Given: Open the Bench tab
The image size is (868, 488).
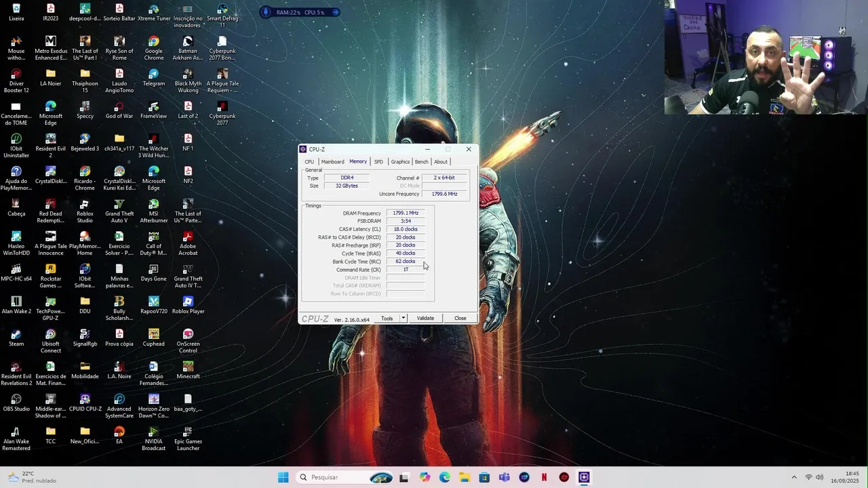Looking at the screenshot, I should pyautogui.click(x=421, y=162).
